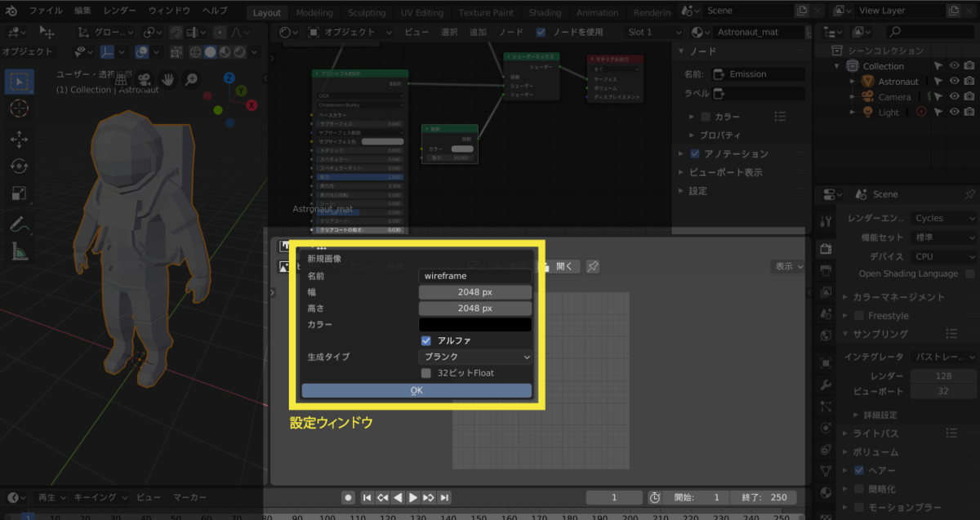Toggle the ノードを使用 checkbox
The image size is (980, 520).
[x=541, y=33]
